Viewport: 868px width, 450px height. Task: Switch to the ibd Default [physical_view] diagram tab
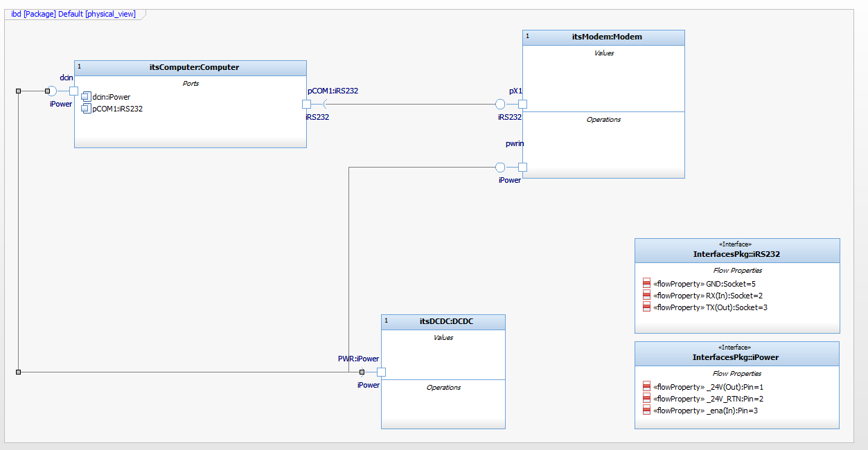73,13
